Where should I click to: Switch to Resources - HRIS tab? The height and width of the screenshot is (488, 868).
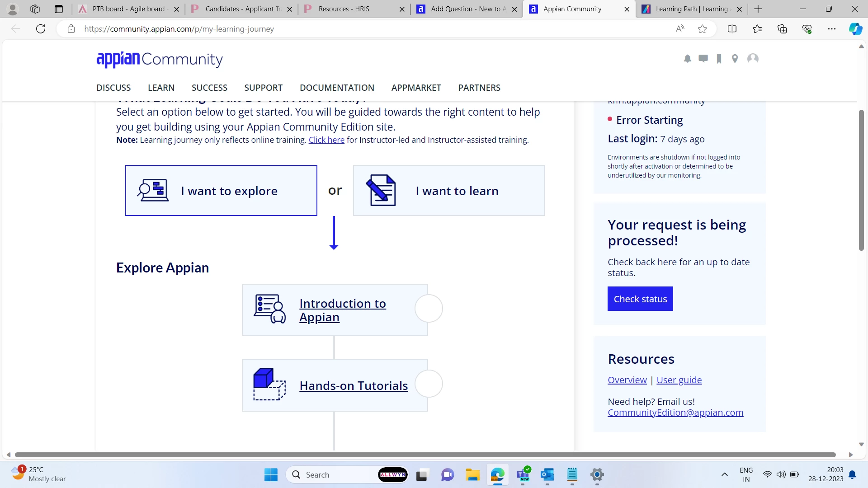(x=354, y=9)
